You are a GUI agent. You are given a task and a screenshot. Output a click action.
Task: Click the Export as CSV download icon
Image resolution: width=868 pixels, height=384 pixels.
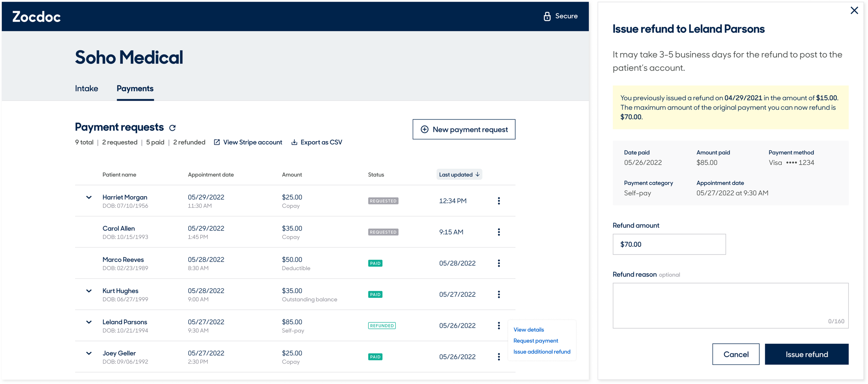point(294,142)
